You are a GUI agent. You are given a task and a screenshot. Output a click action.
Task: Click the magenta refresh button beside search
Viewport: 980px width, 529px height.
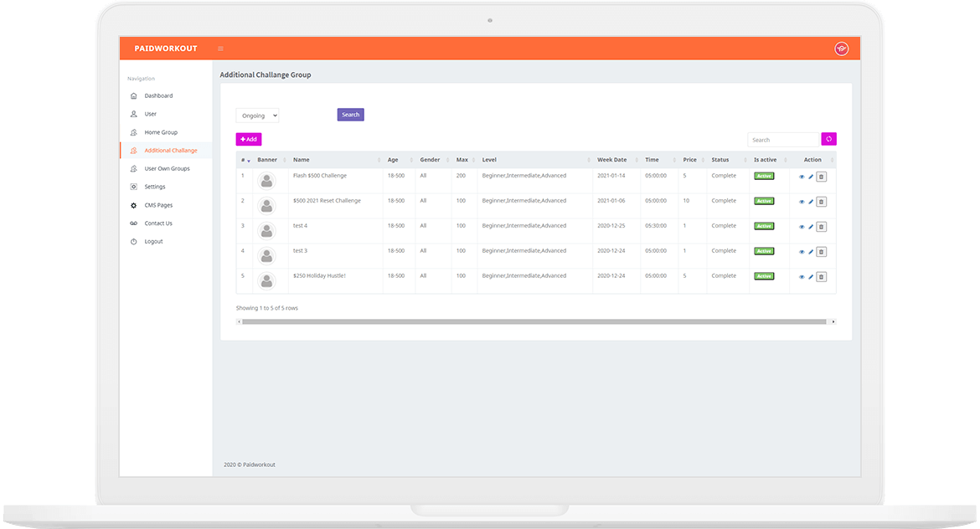click(828, 139)
